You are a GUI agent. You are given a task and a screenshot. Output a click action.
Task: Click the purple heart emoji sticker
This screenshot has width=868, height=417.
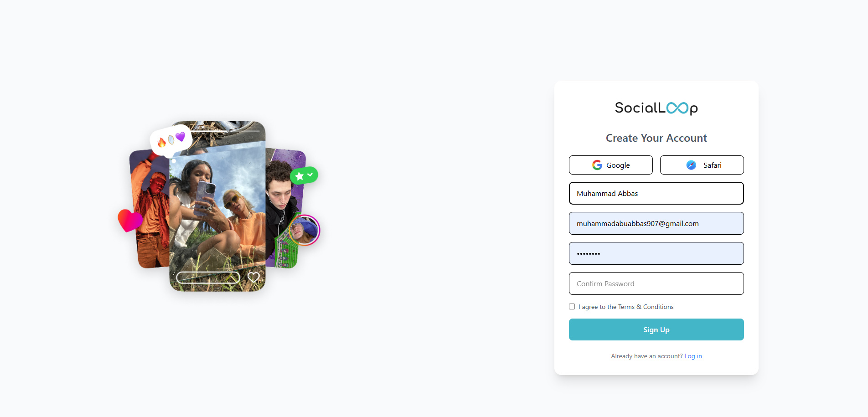point(181,136)
